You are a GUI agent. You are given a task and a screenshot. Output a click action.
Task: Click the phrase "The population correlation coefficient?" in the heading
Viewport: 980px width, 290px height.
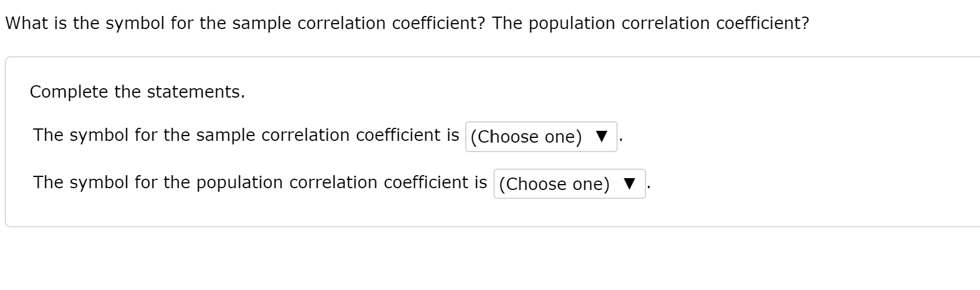click(650, 23)
